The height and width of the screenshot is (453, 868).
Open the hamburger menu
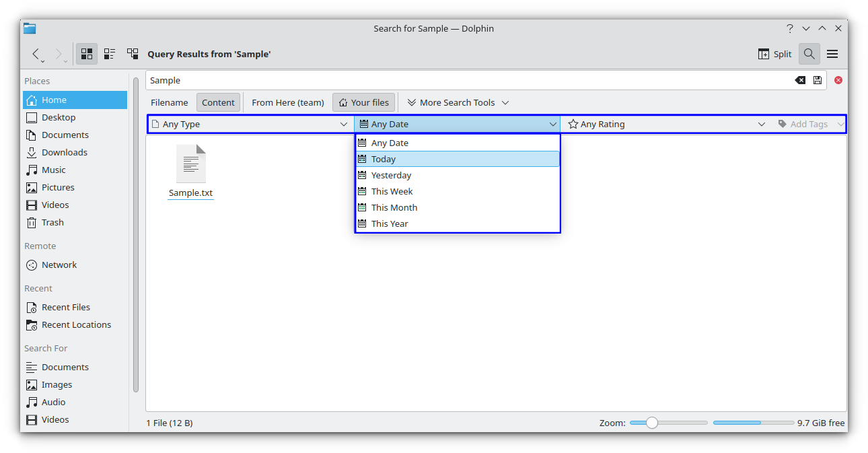point(832,54)
